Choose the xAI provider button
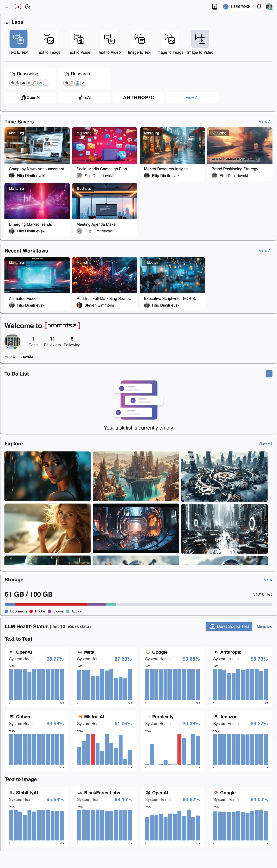This screenshot has width=277, height=868. tap(84, 97)
